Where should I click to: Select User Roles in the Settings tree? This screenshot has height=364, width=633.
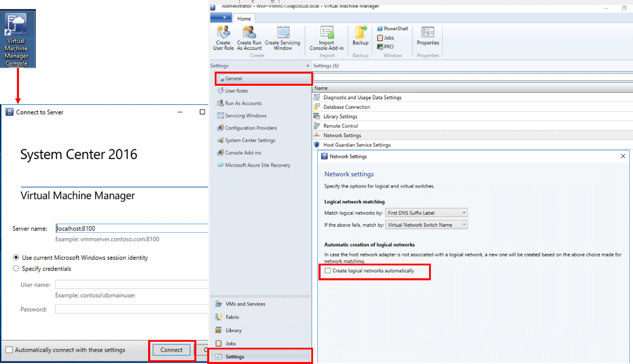[x=236, y=91]
